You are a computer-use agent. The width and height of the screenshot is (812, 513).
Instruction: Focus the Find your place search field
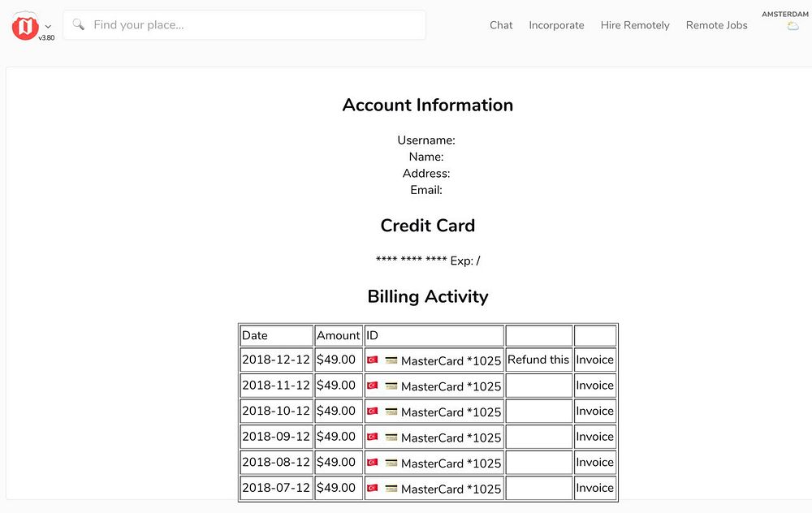(x=244, y=25)
